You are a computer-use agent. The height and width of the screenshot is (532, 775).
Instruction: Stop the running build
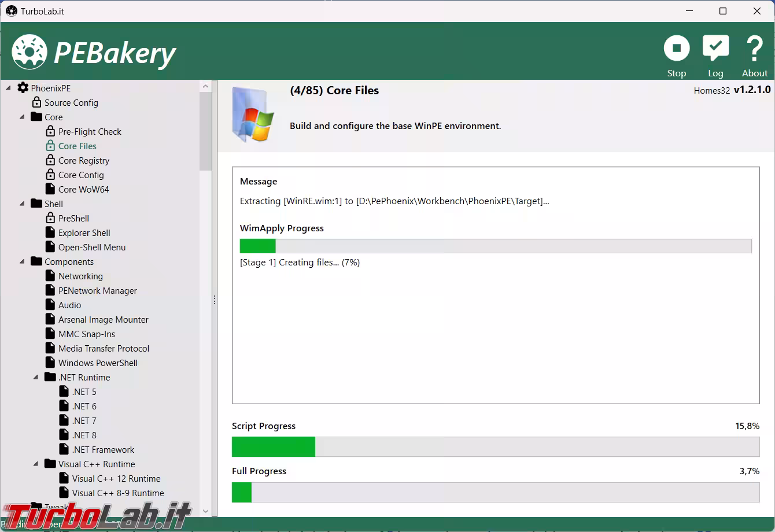(x=676, y=55)
